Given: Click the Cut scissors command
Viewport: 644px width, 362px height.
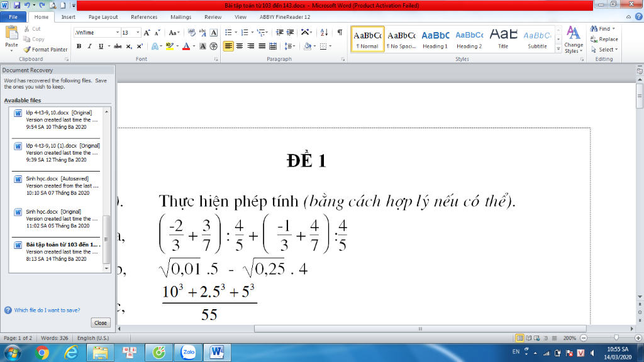Looking at the screenshot, I should click(x=32, y=29).
